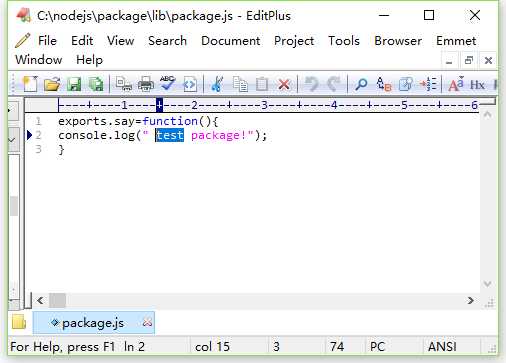Close the package.js tab with its X
Viewport: 506px width, 363px height.
(147, 322)
